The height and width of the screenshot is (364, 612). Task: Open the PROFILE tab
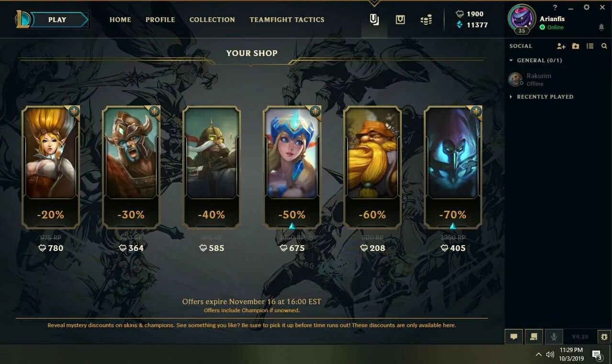point(160,20)
